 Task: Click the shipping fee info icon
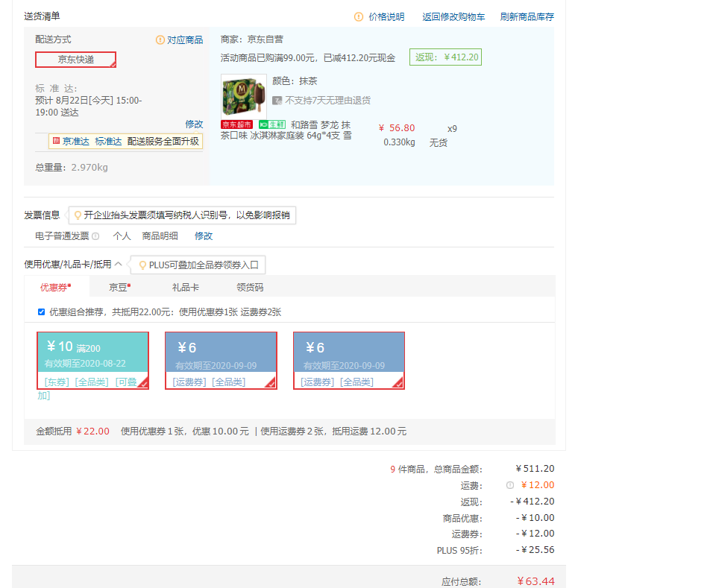(510, 485)
